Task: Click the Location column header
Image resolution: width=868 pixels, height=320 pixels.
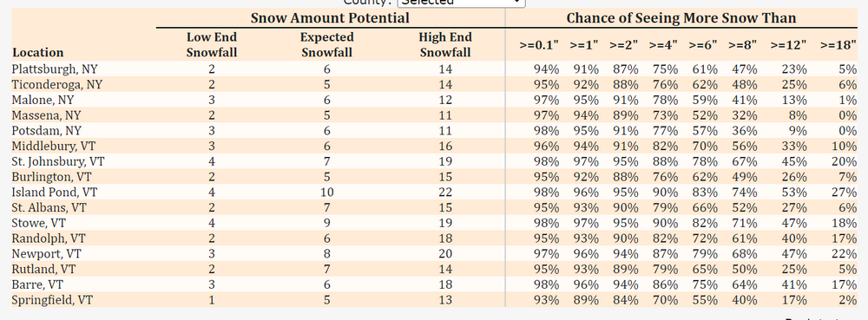Action: click(38, 53)
